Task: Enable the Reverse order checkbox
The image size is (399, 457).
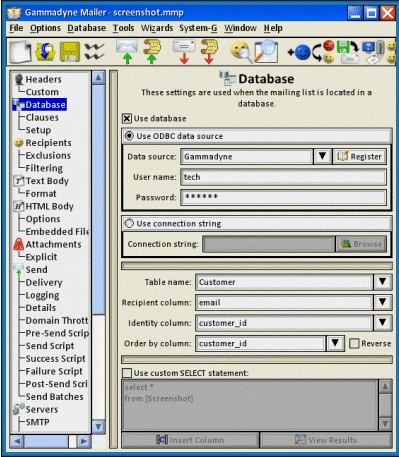Action: [x=354, y=343]
